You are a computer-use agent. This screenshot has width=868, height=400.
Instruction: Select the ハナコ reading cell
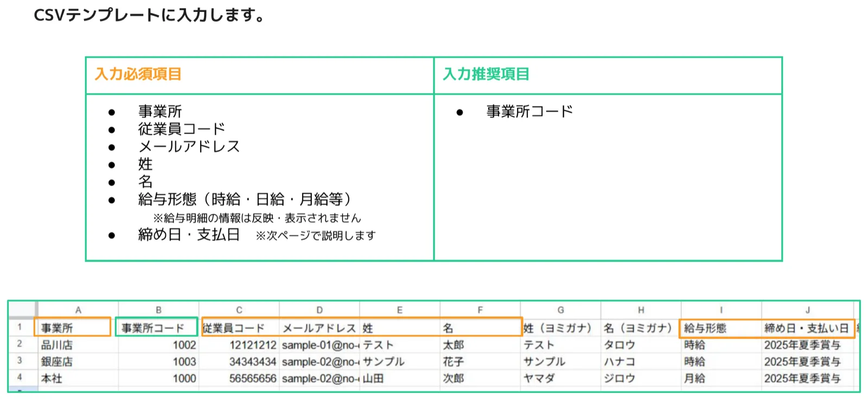(x=641, y=361)
